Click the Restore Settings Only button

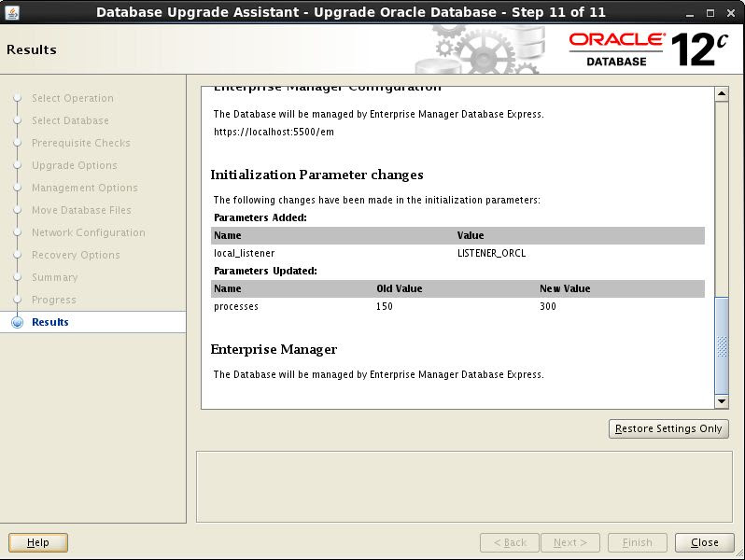click(668, 428)
